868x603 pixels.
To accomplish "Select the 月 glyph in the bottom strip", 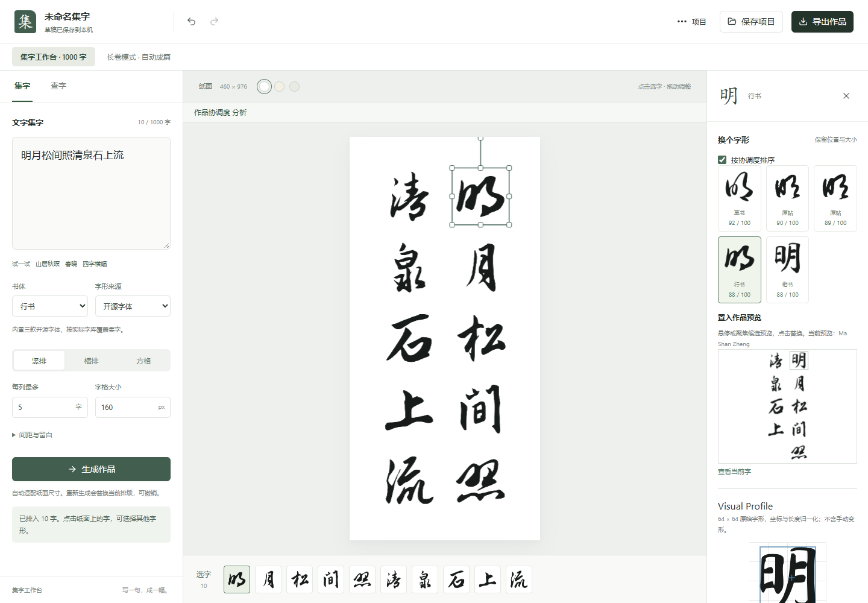I will click(x=268, y=579).
